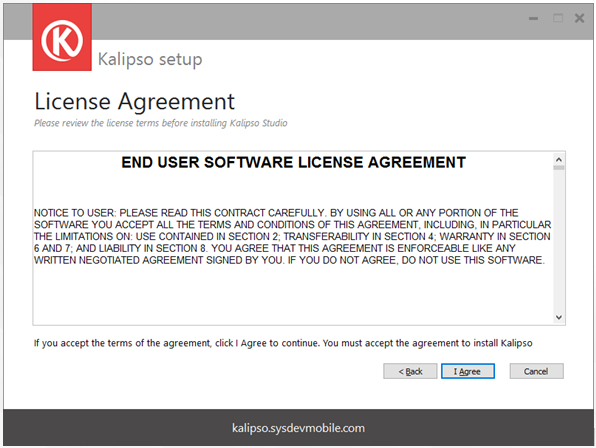Click the Kalipso setup title text
This screenshot has width=596, height=448.
[150, 60]
